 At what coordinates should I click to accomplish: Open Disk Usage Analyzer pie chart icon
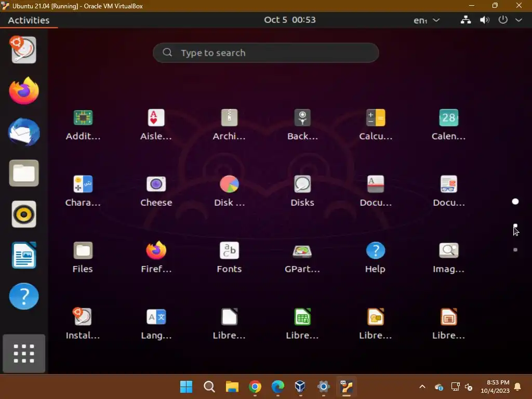[x=229, y=191]
